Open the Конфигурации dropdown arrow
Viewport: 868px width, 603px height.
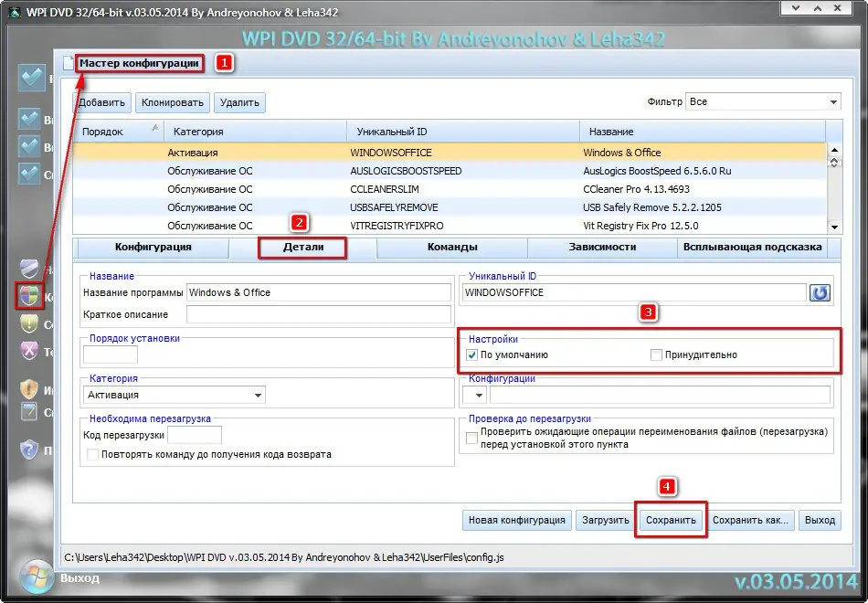474,396
